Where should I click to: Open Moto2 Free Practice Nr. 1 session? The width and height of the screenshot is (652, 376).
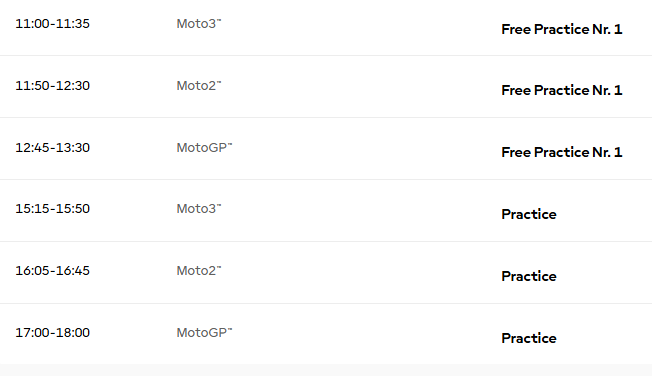(562, 90)
